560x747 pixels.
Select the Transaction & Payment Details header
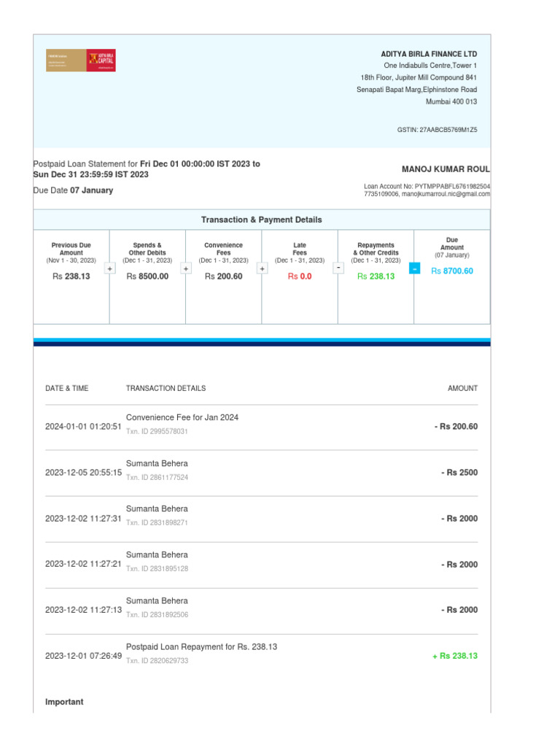pos(261,220)
